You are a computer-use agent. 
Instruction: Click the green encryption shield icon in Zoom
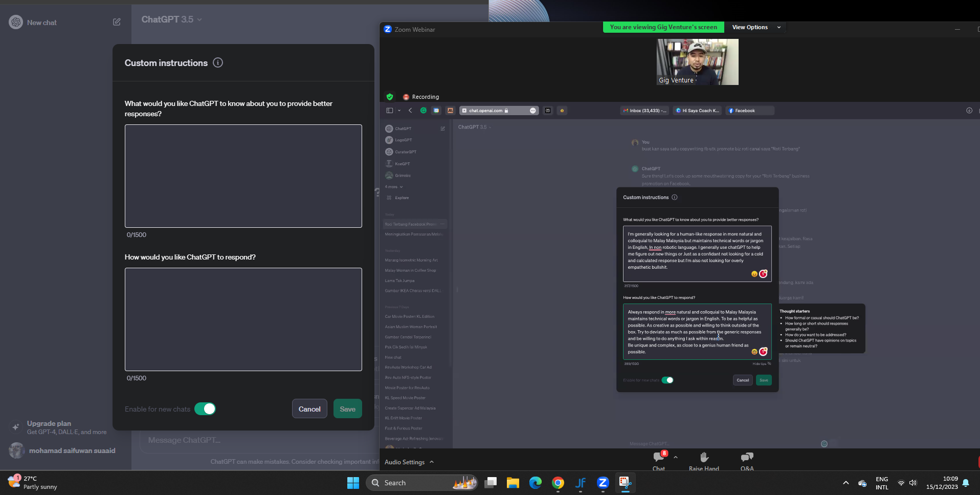390,97
